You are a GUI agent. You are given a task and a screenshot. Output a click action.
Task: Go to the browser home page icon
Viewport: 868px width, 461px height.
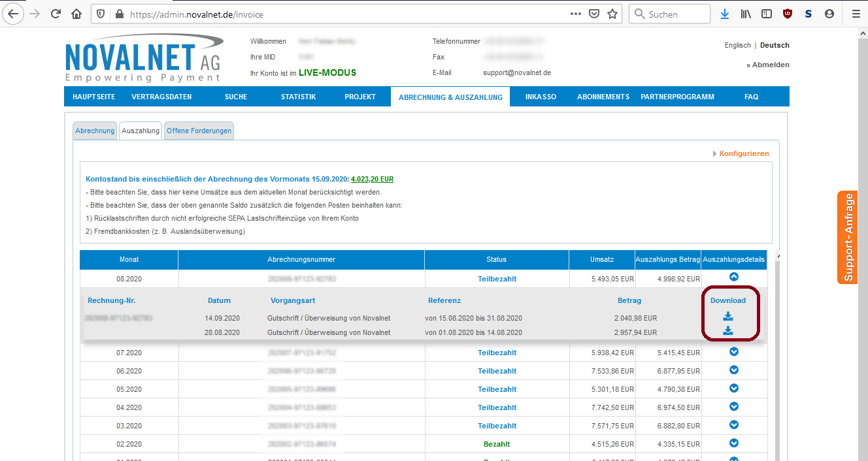click(76, 14)
